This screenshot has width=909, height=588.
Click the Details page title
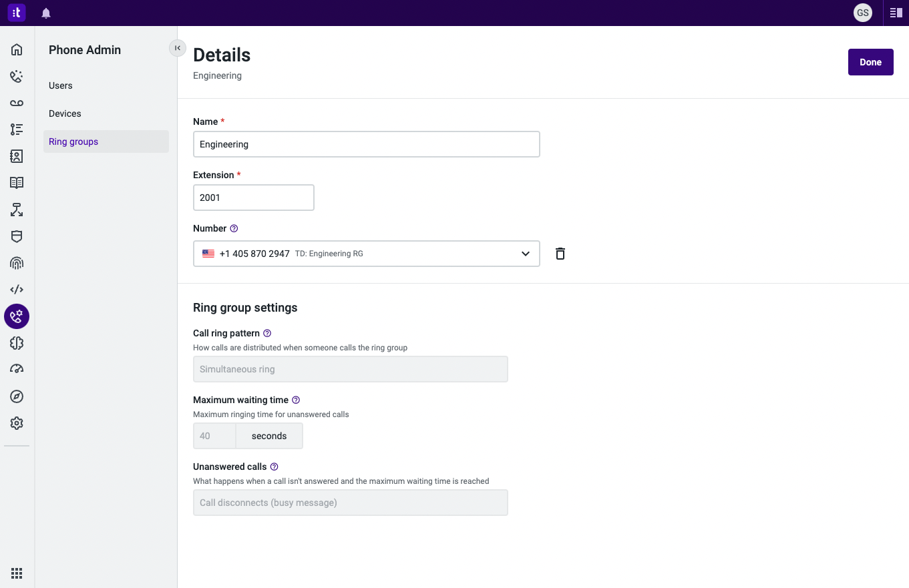[222, 55]
